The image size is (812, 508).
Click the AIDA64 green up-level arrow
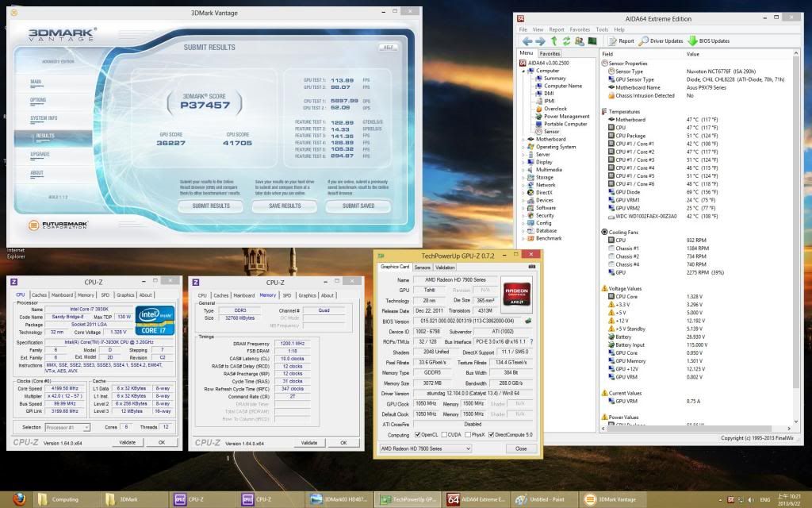[x=554, y=41]
